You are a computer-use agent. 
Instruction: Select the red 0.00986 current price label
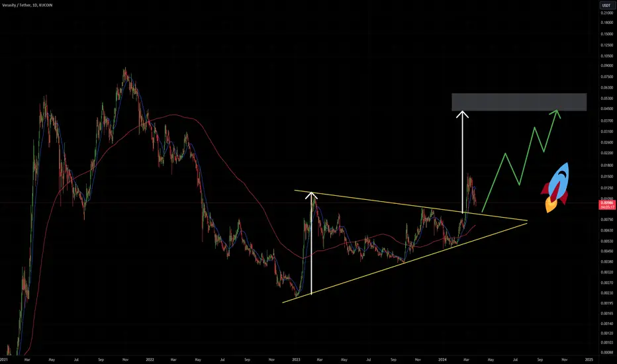click(x=606, y=205)
